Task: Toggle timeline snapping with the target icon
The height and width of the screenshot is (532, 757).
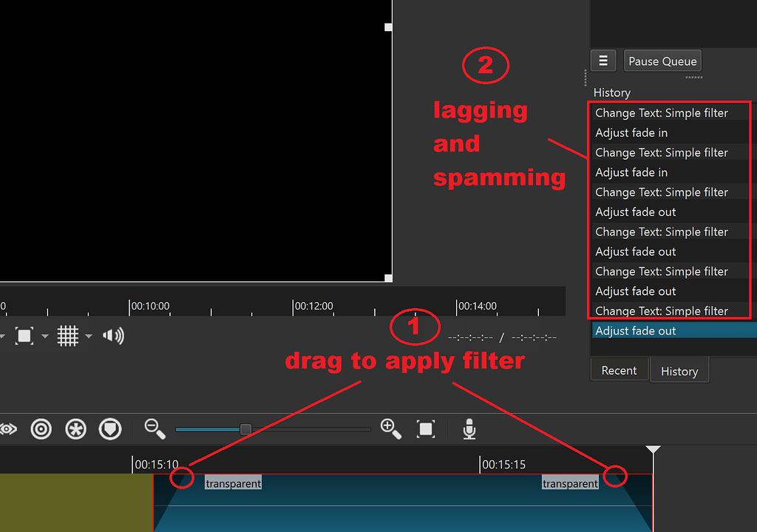Action: pyautogui.click(x=41, y=429)
